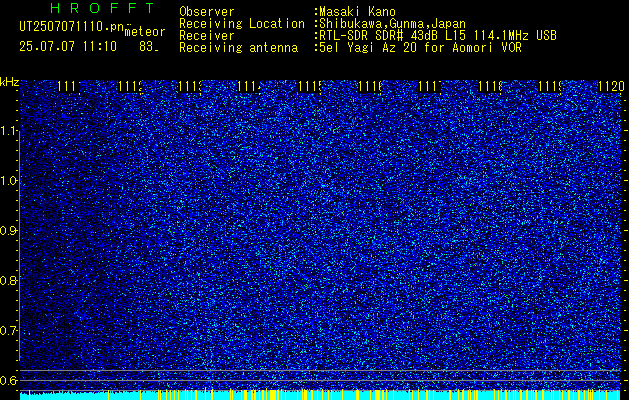The width and height of the screenshot is (629, 400).
Task: Click the word meteor in the header
Action: pyautogui.click(x=145, y=32)
